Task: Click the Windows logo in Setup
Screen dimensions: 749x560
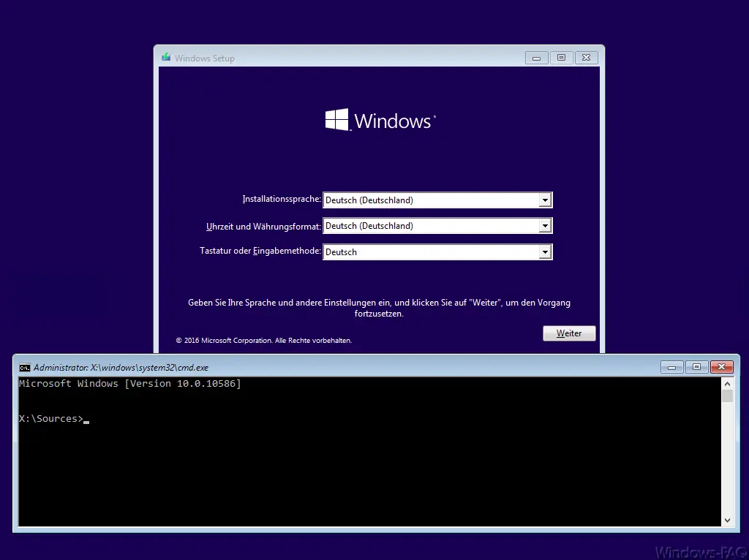Action: [380, 120]
